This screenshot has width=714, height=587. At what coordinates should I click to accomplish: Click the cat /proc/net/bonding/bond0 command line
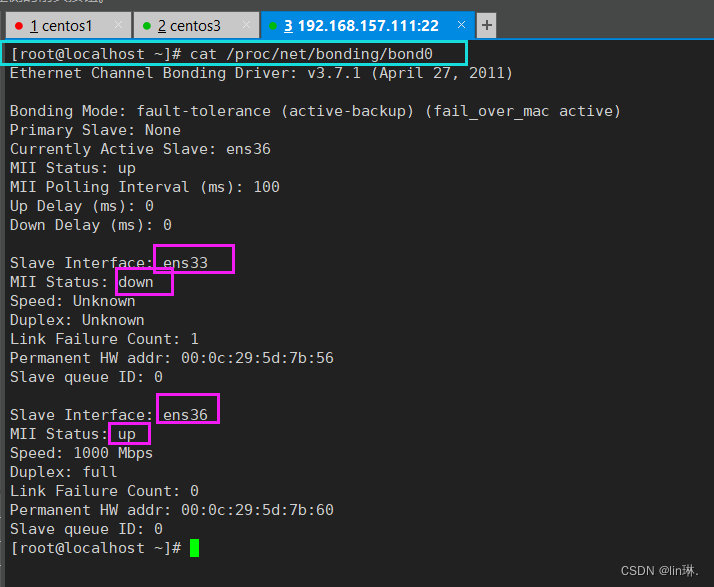[x=221, y=54]
